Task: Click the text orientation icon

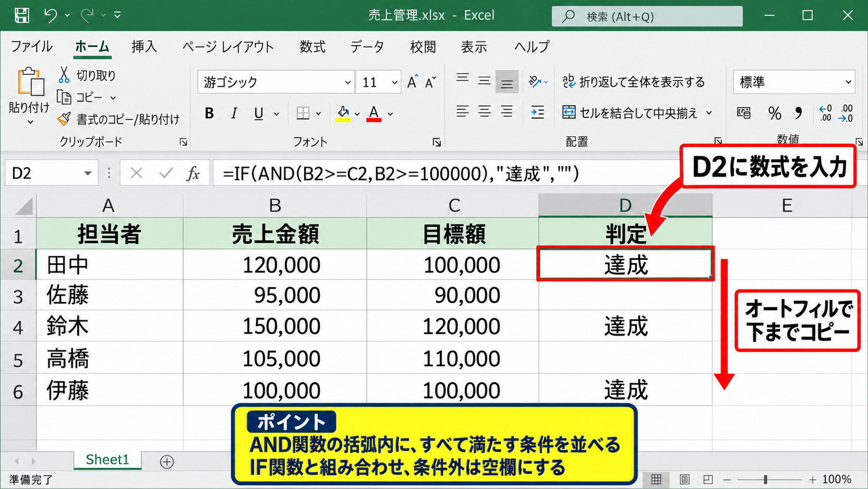Action: [x=535, y=82]
